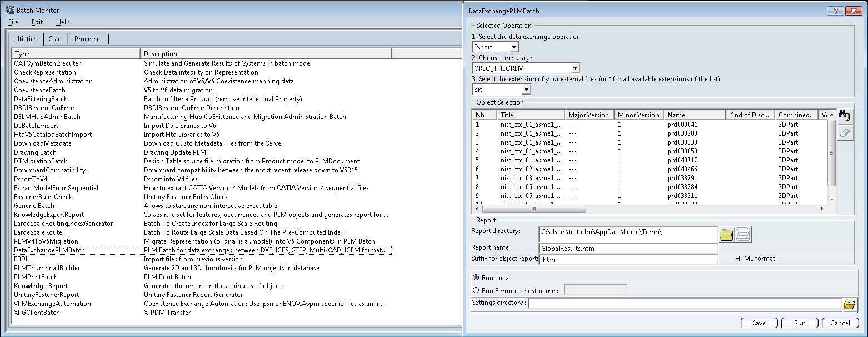
Task: Select the Drawing Batch utility row
Action: pos(202,152)
